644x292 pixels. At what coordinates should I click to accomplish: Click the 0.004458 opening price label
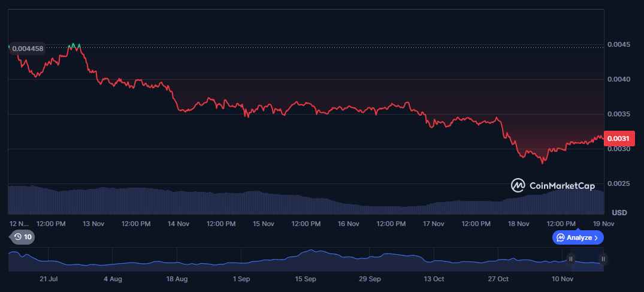click(x=28, y=49)
